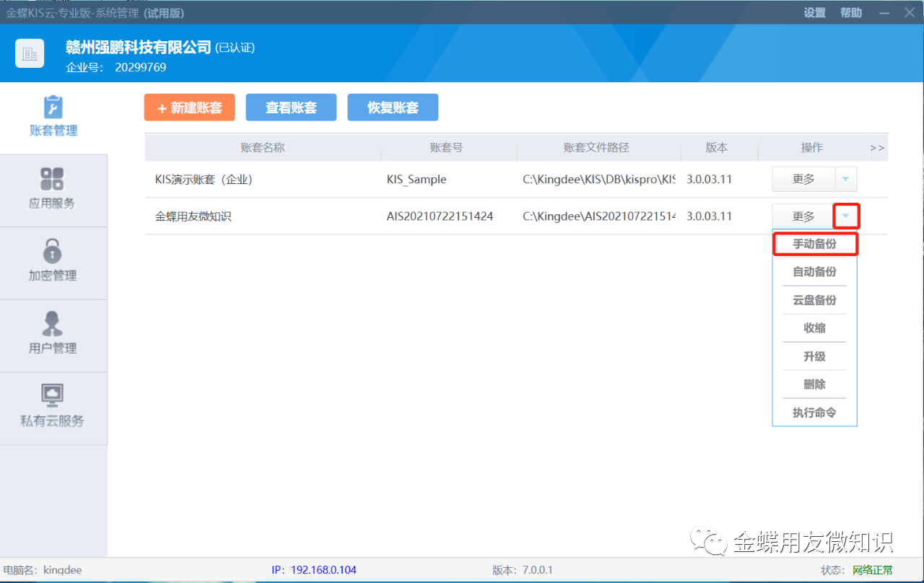Open 设置 in the title bar
The width and height of the screenshot is (924, 583).
click(814, 13)
